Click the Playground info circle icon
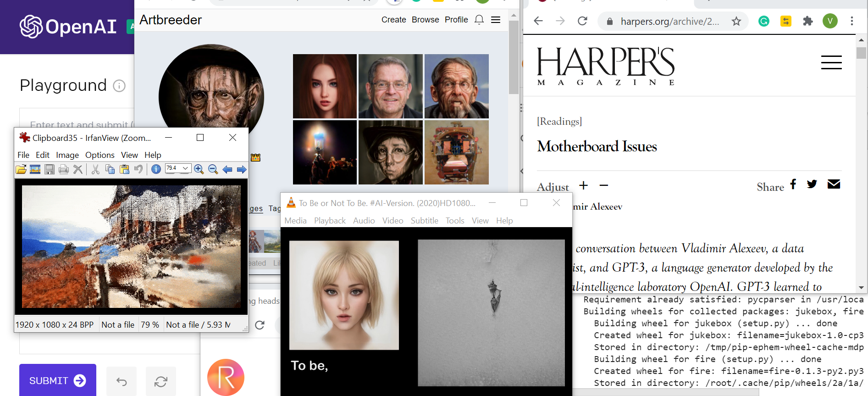The width and height of the screenshot is (868, 396). coord(119,86)
